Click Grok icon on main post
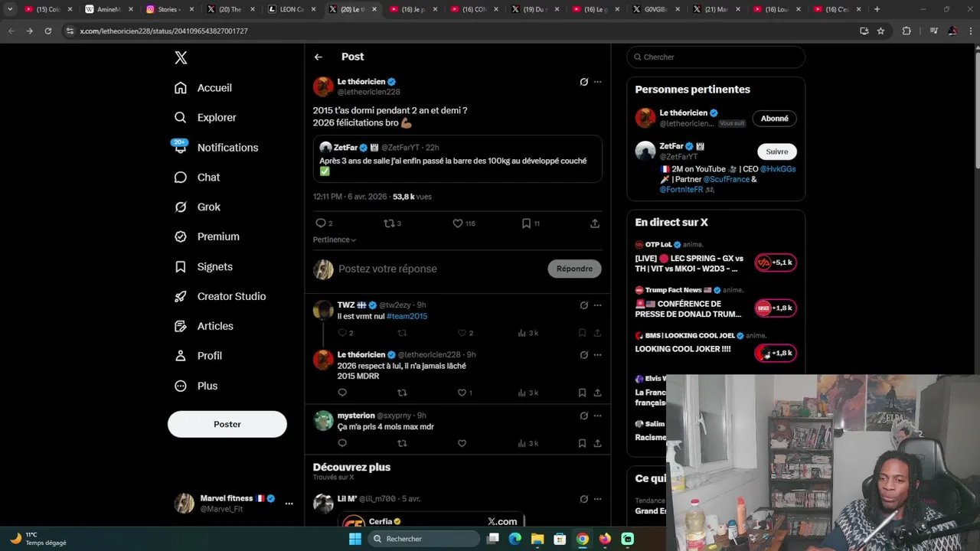The width and height of the screenshot is (980, 551). pos(583,82)
